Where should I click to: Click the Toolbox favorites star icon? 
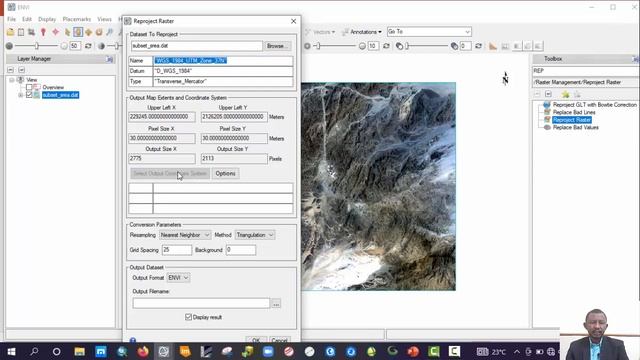(565, 94)
